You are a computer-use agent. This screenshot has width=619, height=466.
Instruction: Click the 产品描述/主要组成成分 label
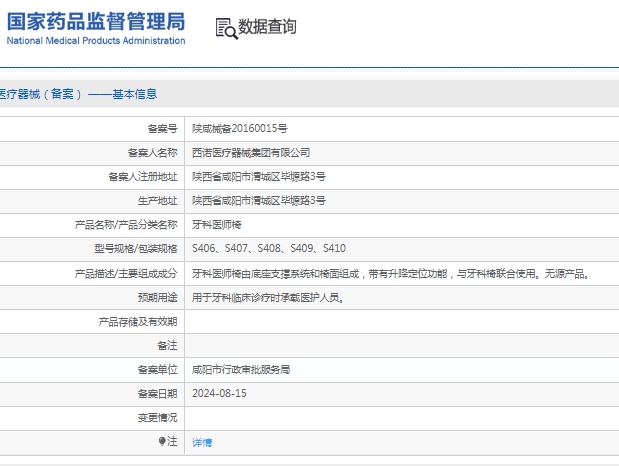(126, 273)
